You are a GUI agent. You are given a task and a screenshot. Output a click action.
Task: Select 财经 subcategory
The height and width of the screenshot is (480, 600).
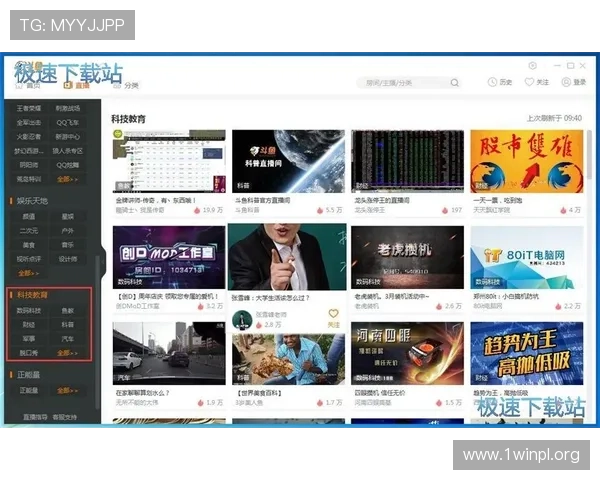click(x=29, y=325)
